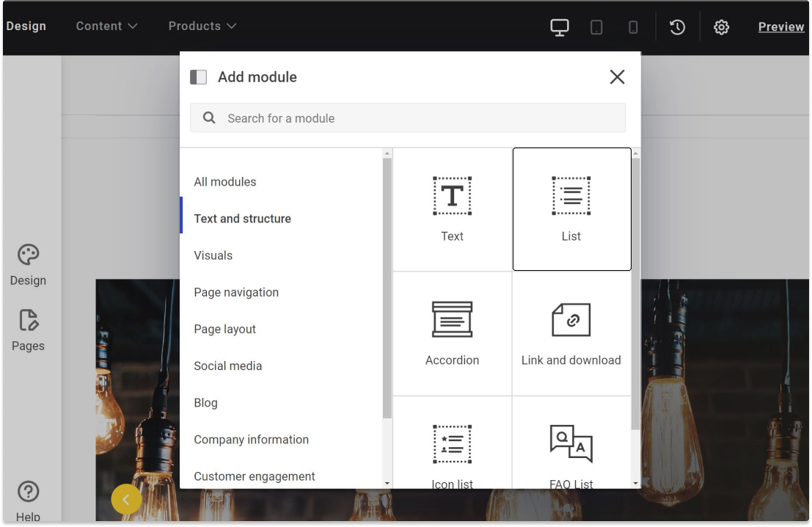Open the Preview link

click(x=780, y=26)
